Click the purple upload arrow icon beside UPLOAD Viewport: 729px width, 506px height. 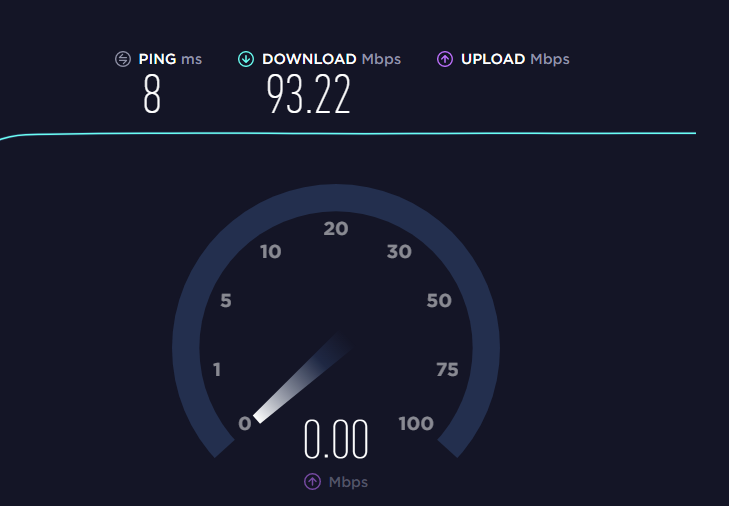click(x=445, y=59)
